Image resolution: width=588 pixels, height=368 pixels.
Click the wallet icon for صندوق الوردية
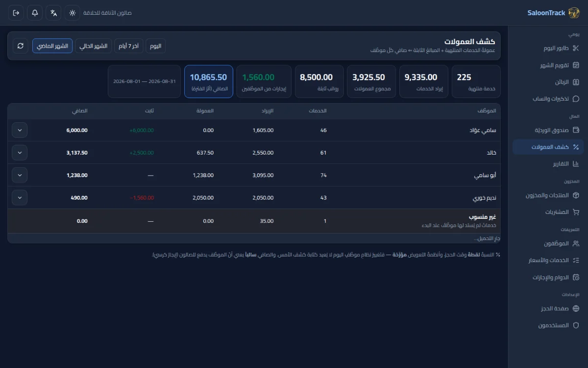[x=576, y=130]
